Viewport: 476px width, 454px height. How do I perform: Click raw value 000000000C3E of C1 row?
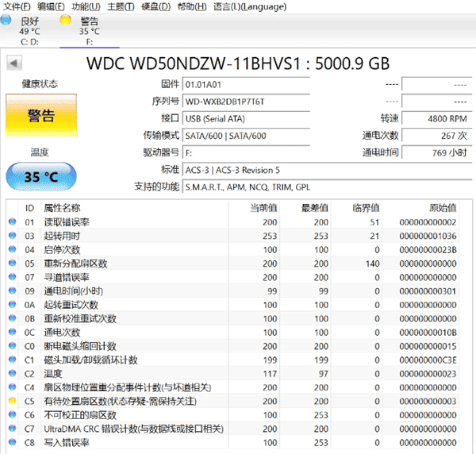click(x=428, y=360)
